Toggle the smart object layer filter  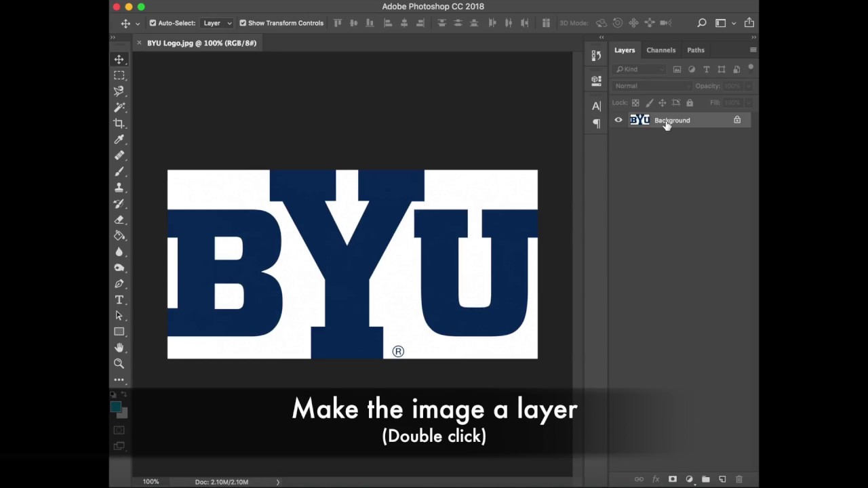(x=736, y=69)
